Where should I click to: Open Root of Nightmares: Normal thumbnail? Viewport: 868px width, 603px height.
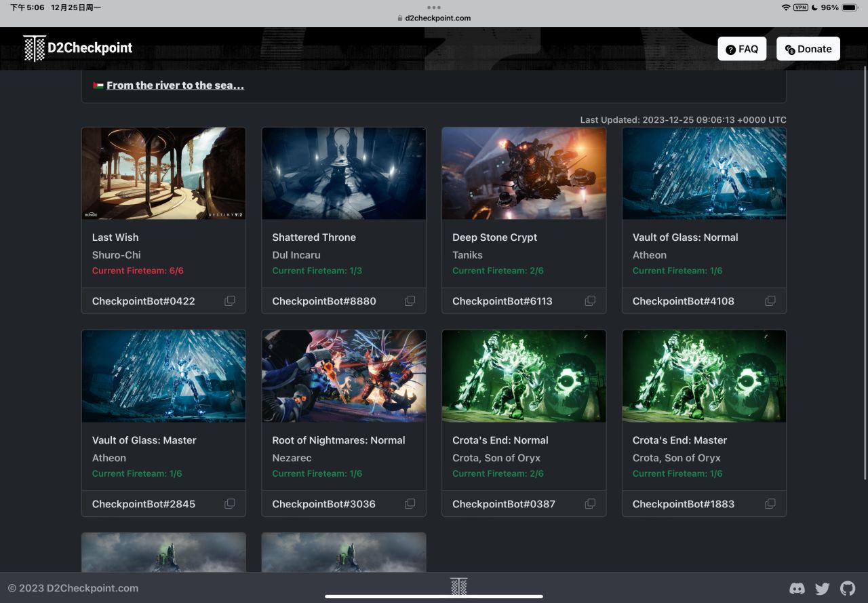coord(344,376)
